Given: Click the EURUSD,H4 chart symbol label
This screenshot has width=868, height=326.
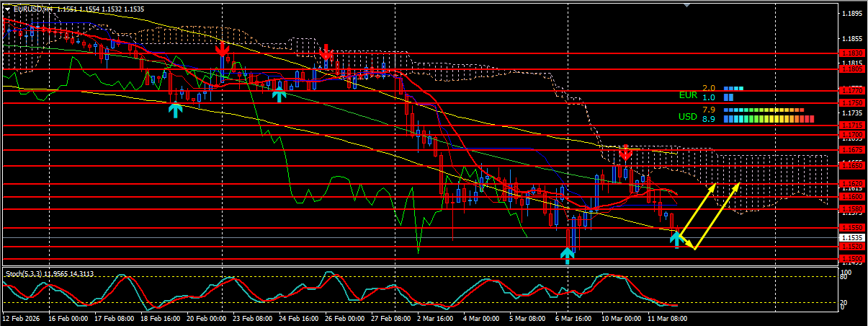Looking at the screenshot, I should pos(34,9).
